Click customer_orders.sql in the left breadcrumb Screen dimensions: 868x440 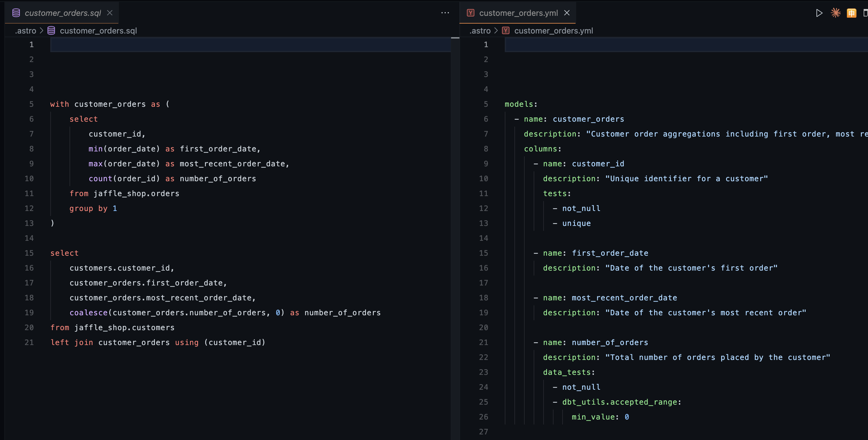98,31
